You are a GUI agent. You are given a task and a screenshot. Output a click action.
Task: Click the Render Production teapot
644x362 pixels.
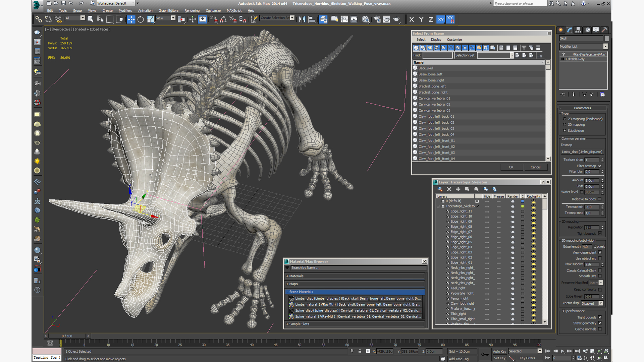(396, 19)
